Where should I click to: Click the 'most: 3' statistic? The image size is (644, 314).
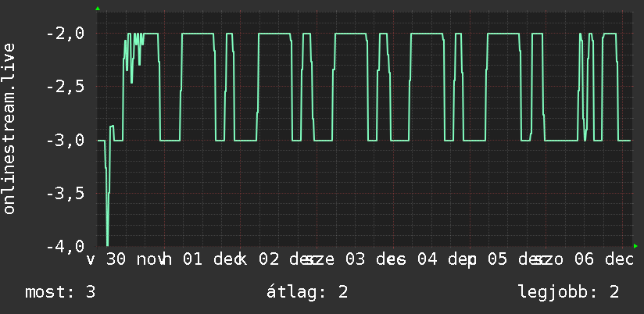coord(60,292)
